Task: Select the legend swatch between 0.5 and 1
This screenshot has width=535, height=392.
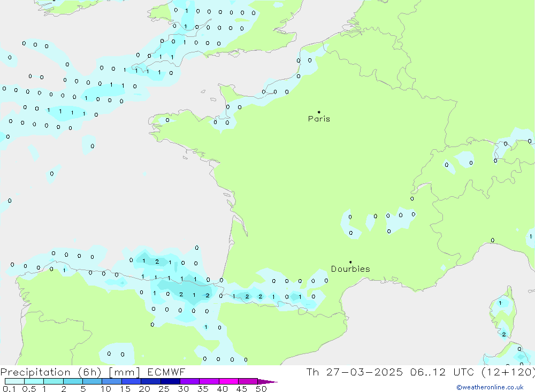Action: [x=34, y=381]
